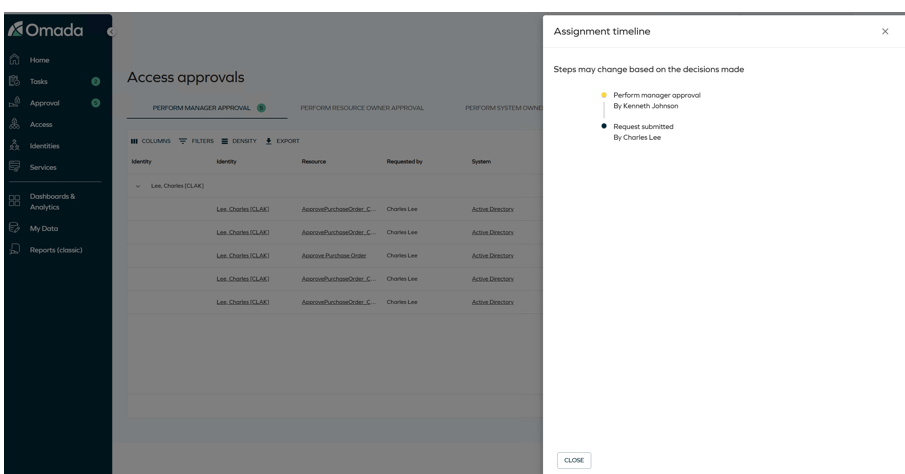Sort by the System column header
This screenshot has height=474, width=905.
click(481, 162)
